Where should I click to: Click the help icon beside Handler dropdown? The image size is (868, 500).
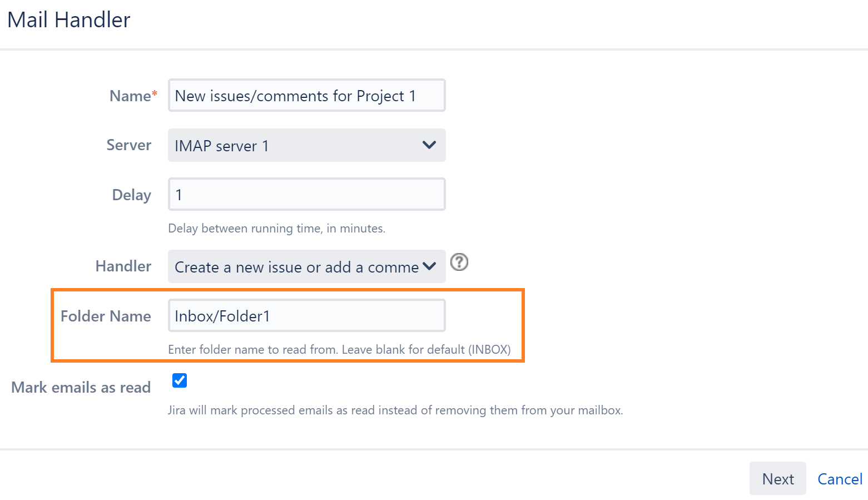459,263
